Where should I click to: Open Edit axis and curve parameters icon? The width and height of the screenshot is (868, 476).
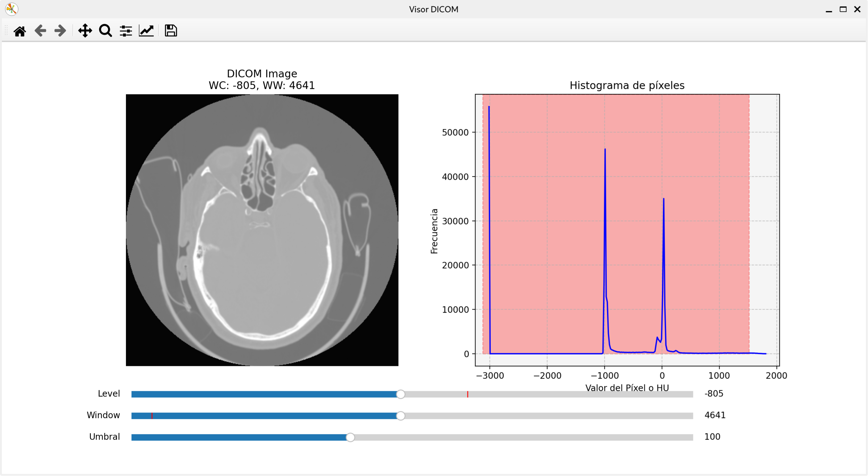tap(146, 31)
